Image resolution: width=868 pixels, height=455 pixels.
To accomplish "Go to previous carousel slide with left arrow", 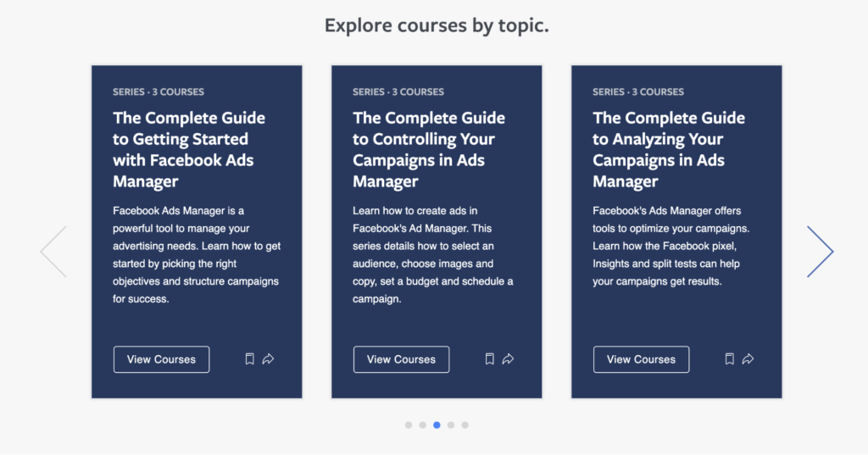I will pyautogui.click(x=53, y=252).
